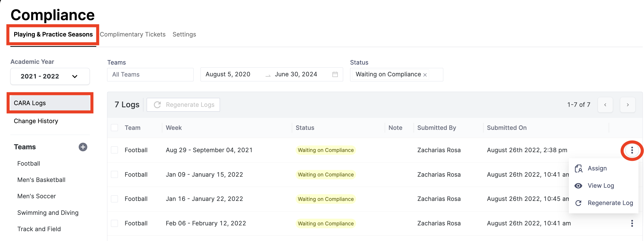Open the Academic Year dropdown

pyautogui.click(x=50, y=76)
